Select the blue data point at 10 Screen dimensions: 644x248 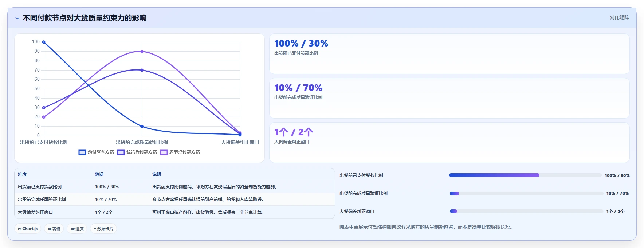(142, 127)
